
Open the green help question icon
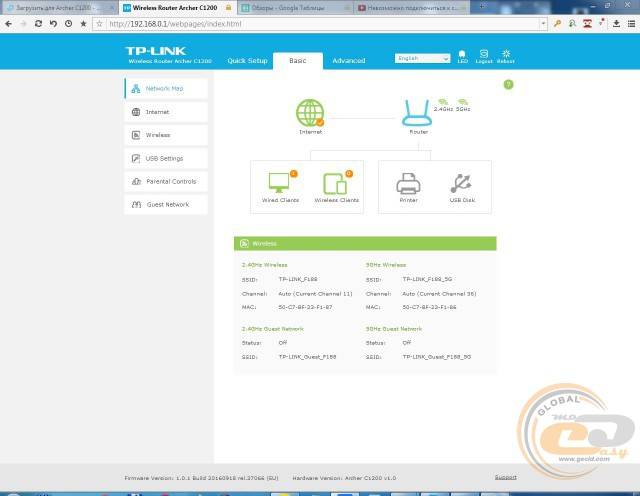508,85
